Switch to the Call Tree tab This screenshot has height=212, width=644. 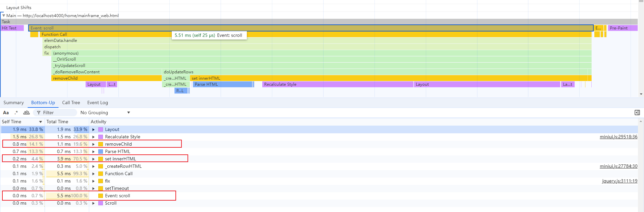click(71, 102)
